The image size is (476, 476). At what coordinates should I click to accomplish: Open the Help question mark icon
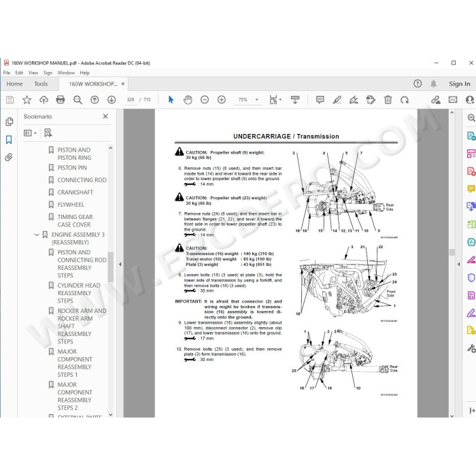point(418,84)
